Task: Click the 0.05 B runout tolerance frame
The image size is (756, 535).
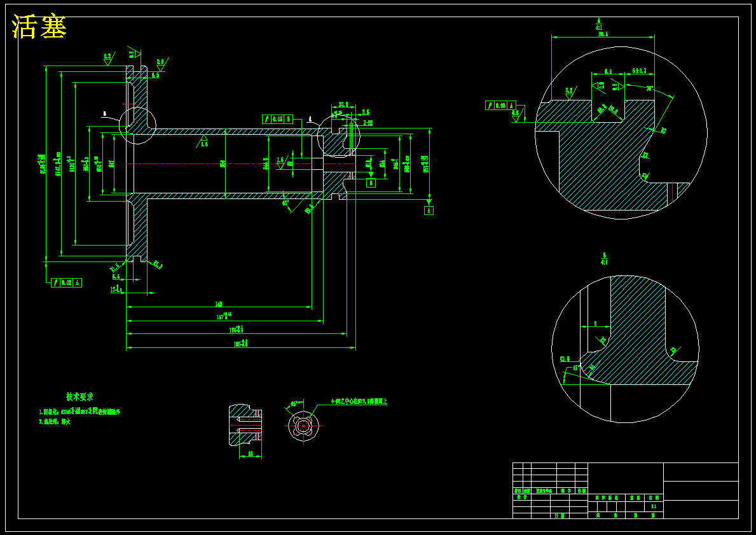Action: pos(277,119)
